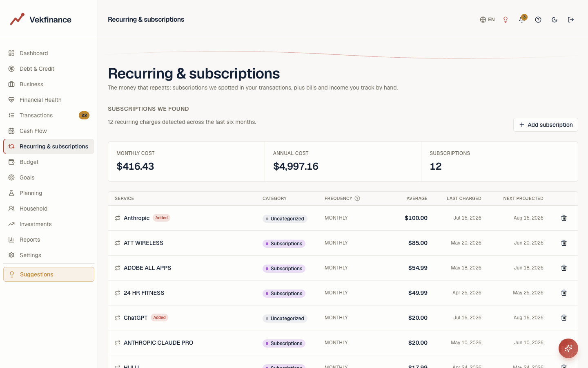Select Recurring & subscriptions sidebar item
This screenshot has width=588, height=368.
click(x=49, y=146)
